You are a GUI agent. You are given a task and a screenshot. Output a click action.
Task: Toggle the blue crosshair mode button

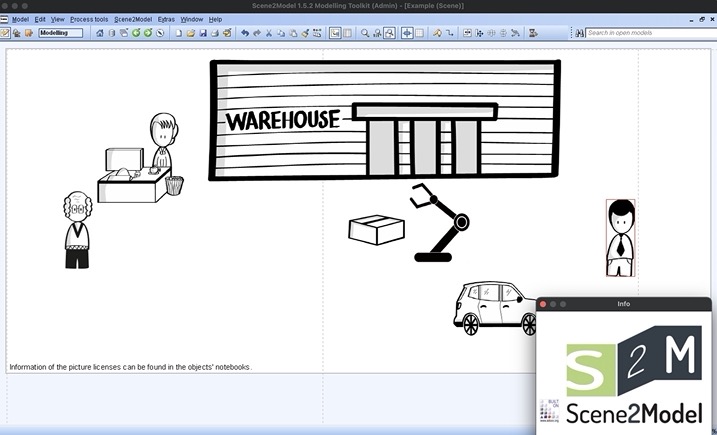pos(407,33)
